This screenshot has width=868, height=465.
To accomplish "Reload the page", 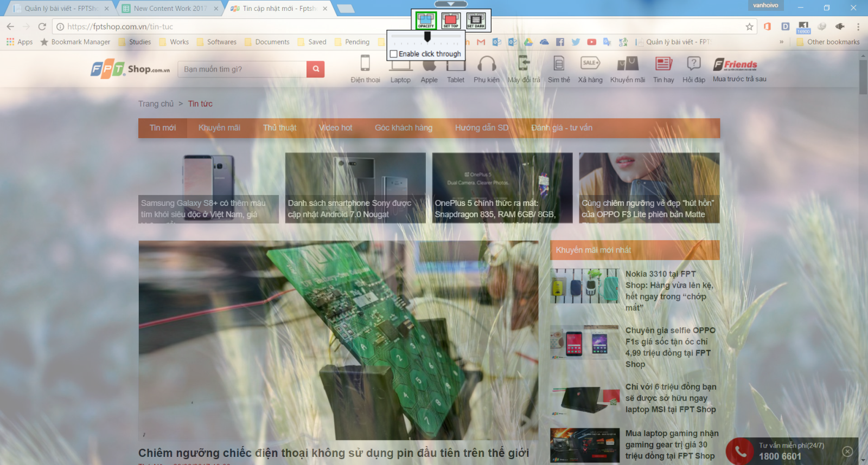I will point(42,27).
